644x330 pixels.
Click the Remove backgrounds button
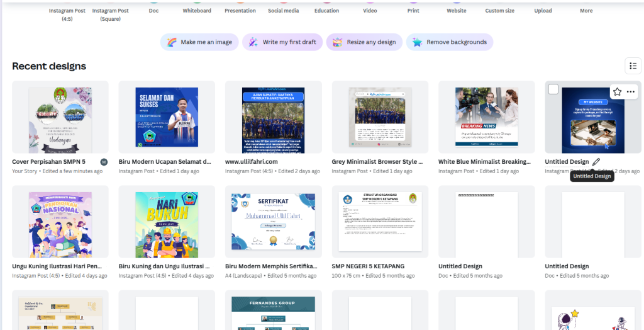click(x=450, y=42)
